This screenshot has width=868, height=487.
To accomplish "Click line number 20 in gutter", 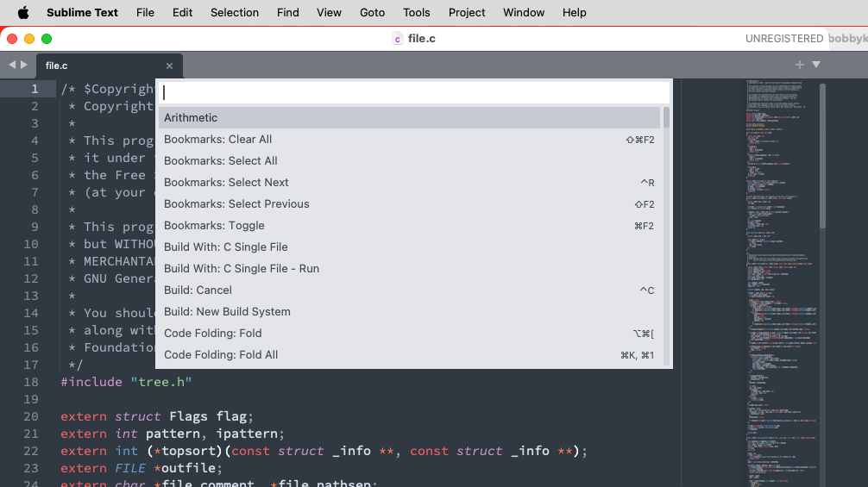I will tap(31, 416).
